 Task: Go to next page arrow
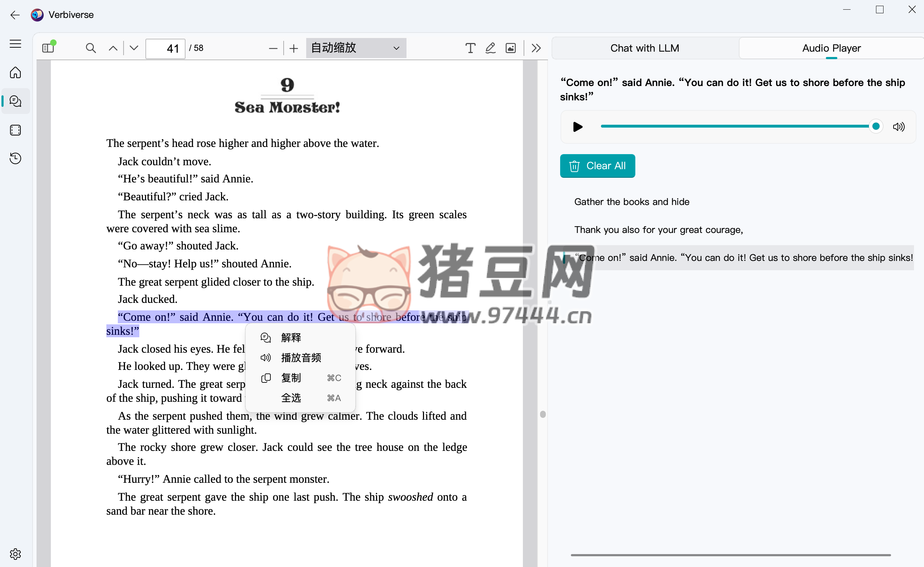[x=134, y=48]
